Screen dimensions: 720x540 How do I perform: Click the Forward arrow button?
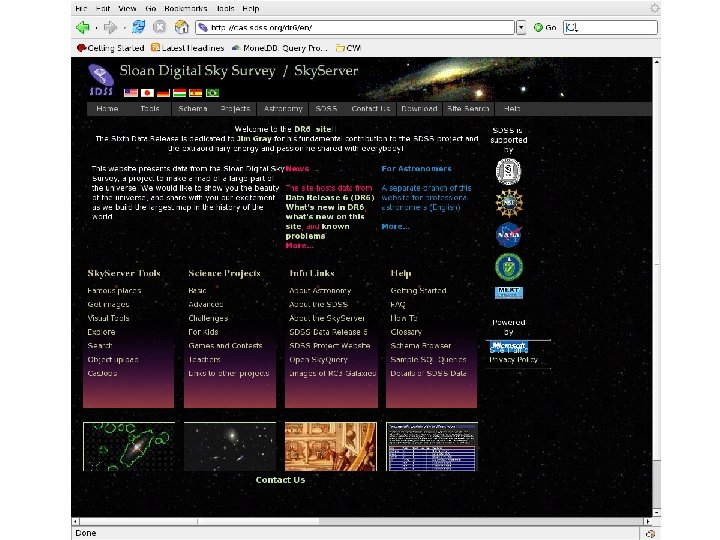pyautogui.click(x=110, y=28)
